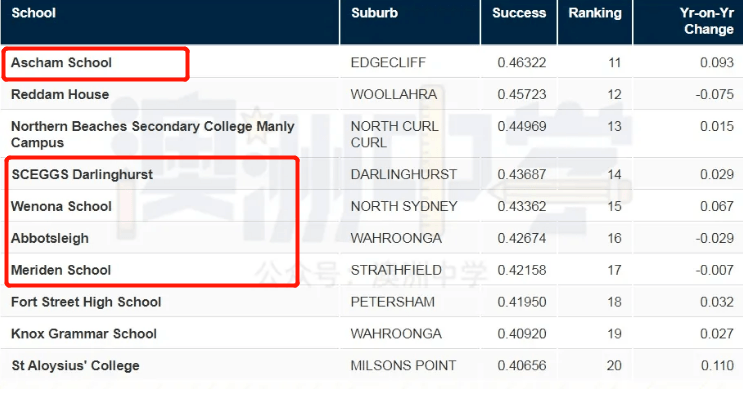Viewport: 743px width, 403px height.
Task: Click yearly change value 0.093
Action: pos(717,63)
